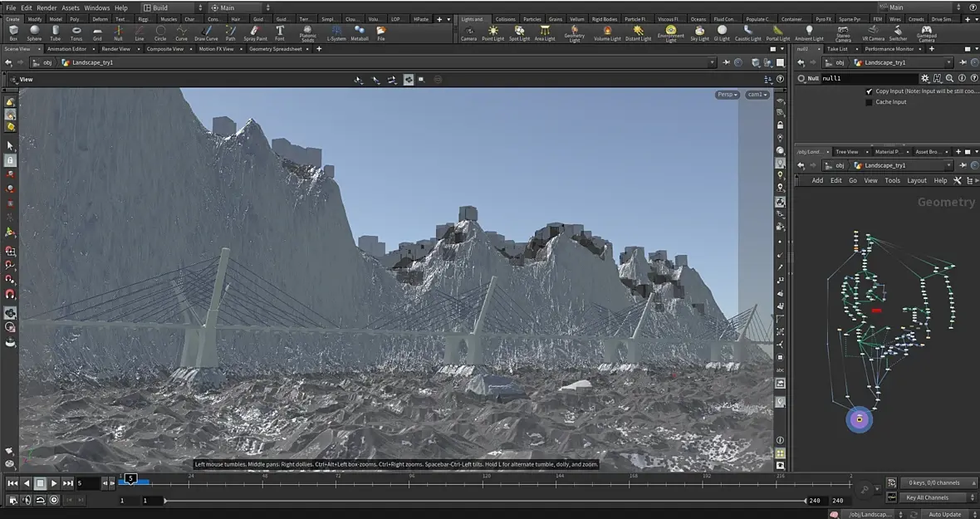Choose the L-System shelf tool
Image resolution: width=980 pixels, height=519 pixels.
click(336, 32)
